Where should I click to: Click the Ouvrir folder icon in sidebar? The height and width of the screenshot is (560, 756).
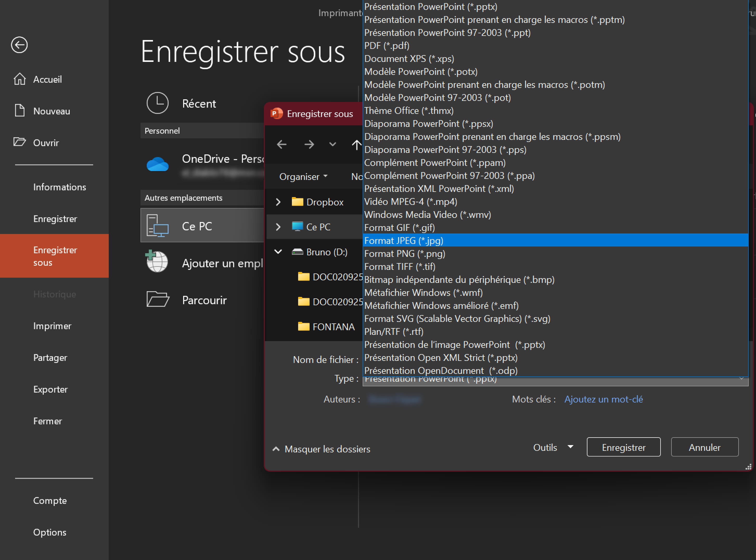20,142
